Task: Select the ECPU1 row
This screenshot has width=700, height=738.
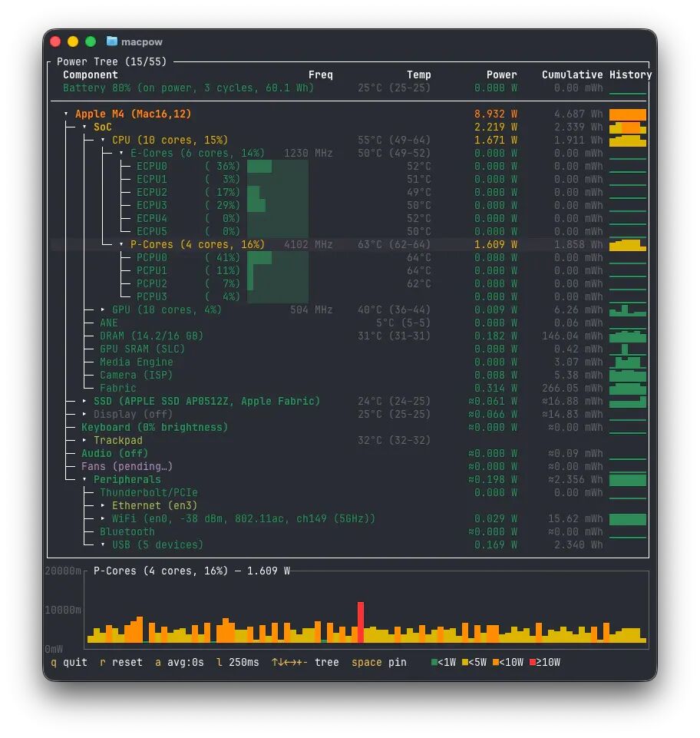Action: pyautogui.click(x=348, y=180)
